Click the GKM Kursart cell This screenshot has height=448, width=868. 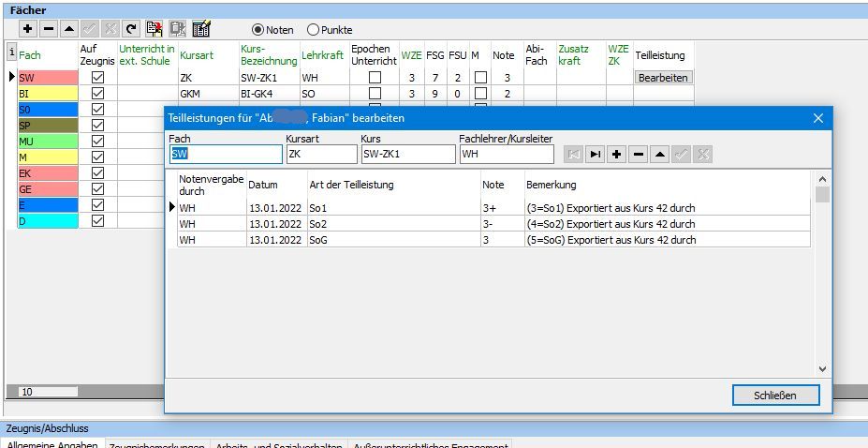208,94
